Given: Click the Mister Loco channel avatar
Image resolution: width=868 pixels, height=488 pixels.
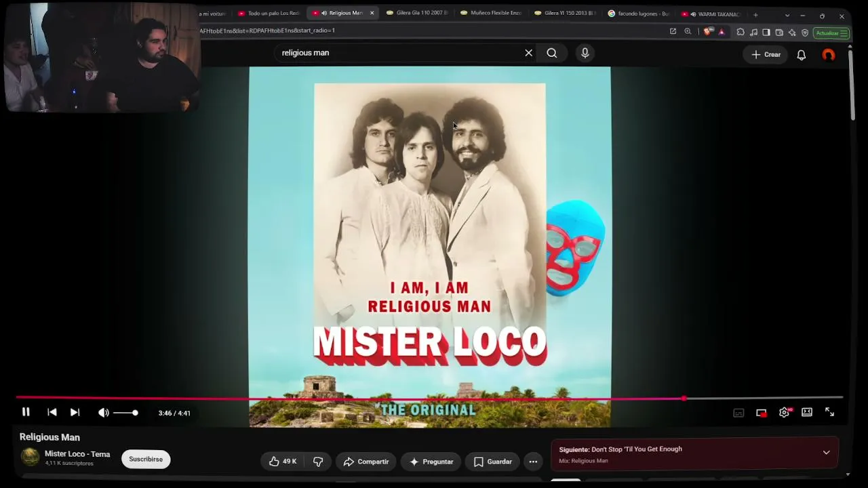Looking at the screenshot, I should [x=30, y=457].
